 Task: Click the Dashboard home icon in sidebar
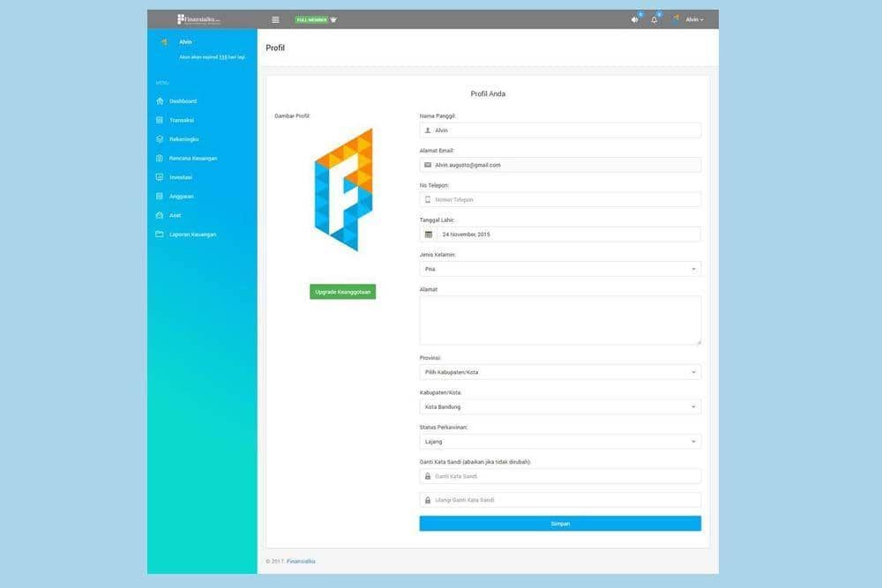tap(160, 101)
